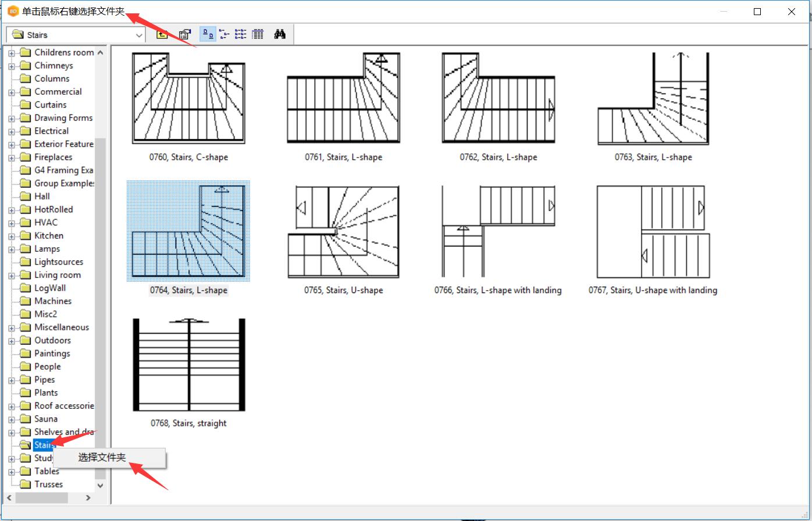812x521 pixels.
Task: Select the Misc2 folder
Action: pyautogui.click(x=46, y=314)
